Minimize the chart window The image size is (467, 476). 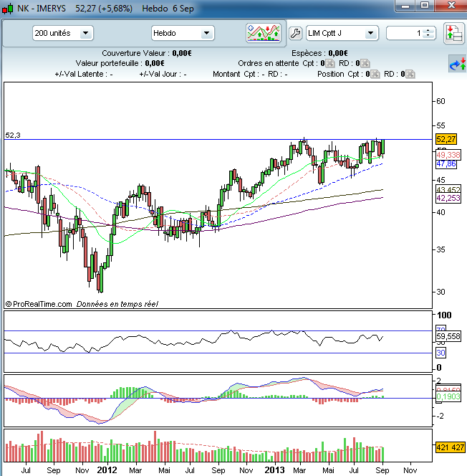(405, 6)
